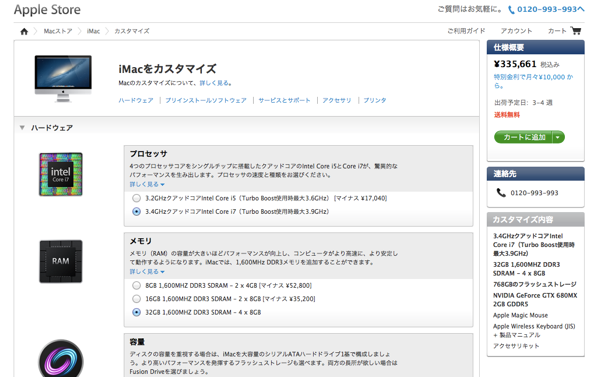Click the Intel Core i7 processor image
The image size is (600, 377).
coord(61,175)
